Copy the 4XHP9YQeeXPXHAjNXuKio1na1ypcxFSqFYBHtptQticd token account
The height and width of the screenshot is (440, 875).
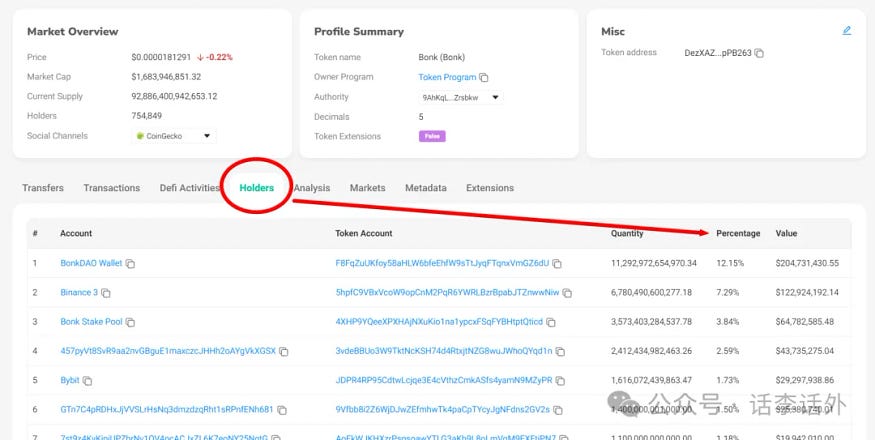pyautogui.click(x=551, y=322)
